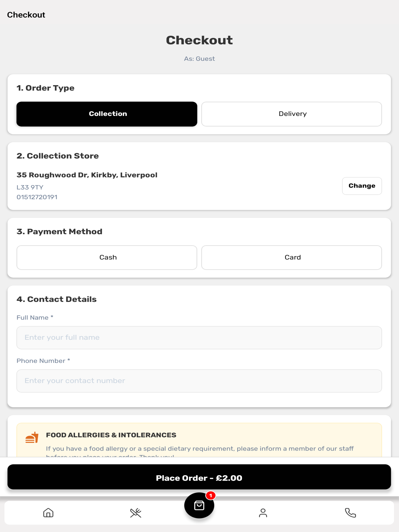399x532 pixels.
Task: Select Collection order type
Action: tap(107, 114)
